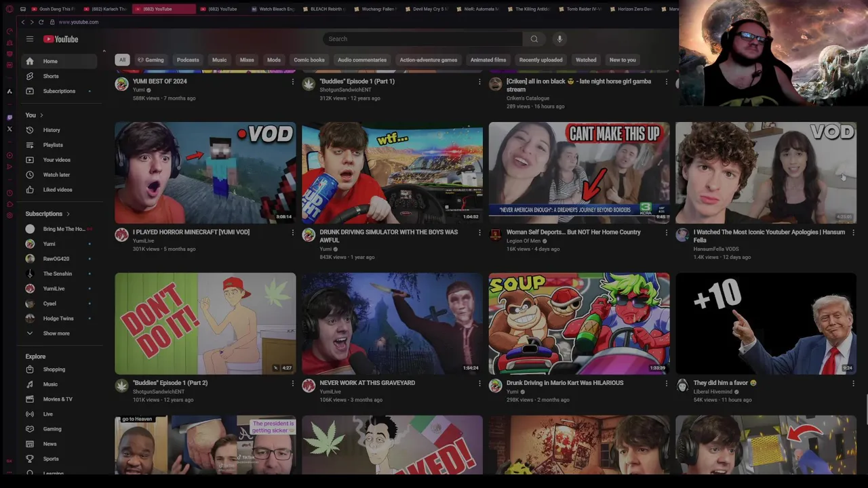Play the DON'T DO IT Buddies thumbnail
This screenshot has height=488, width=868.
(x=205, y=323)
